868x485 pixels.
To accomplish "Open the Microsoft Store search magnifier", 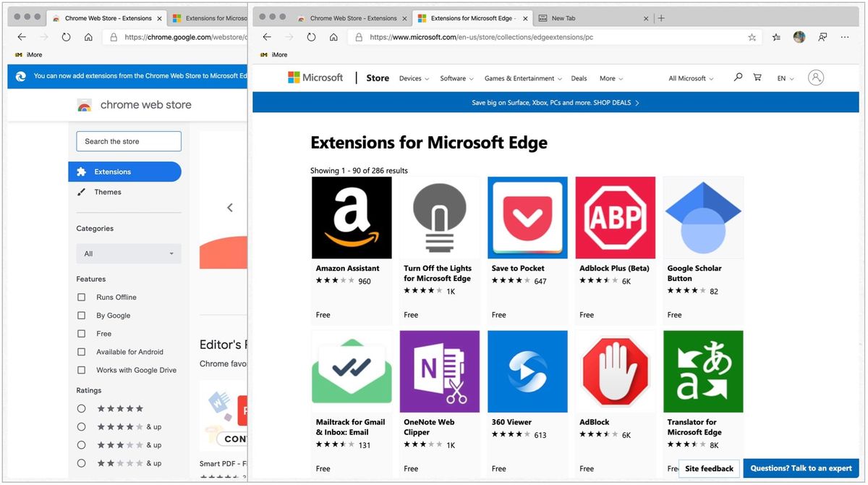I will click(737, 77).
